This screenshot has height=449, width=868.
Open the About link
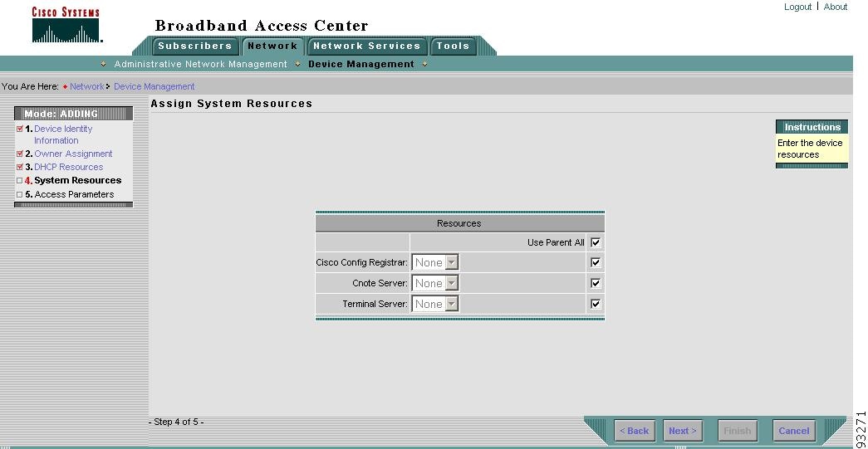[836, 7]
